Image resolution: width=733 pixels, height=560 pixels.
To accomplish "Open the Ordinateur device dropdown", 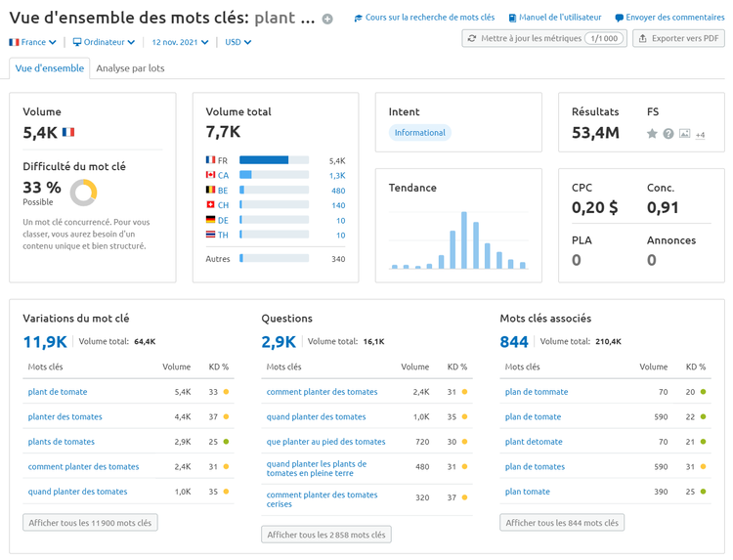I will [104, 42].
